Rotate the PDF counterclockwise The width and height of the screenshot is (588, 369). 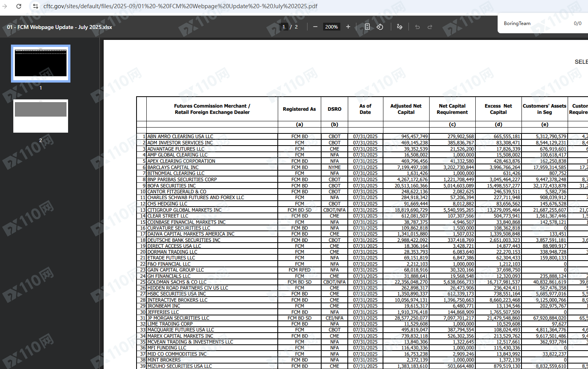click(x=379, y=27)
